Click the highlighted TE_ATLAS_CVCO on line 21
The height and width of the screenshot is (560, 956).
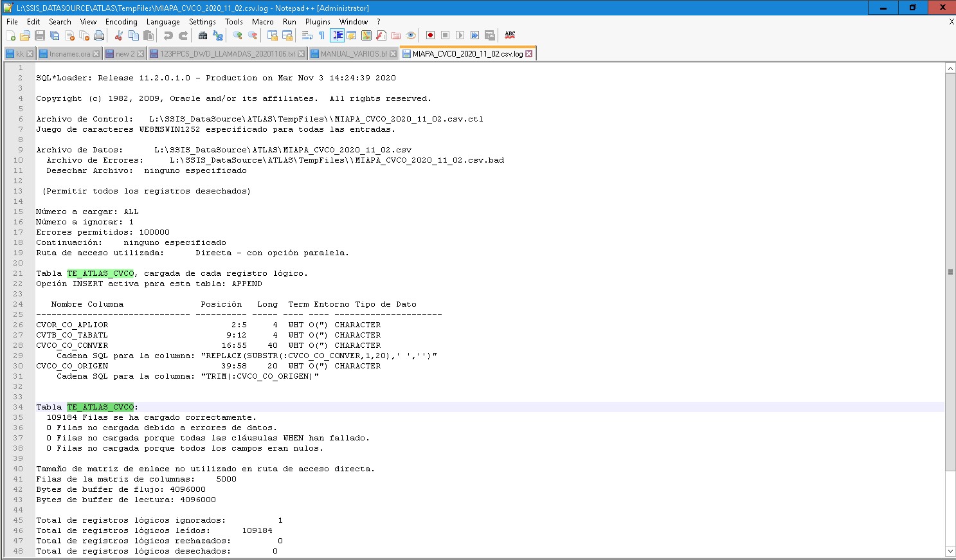[100, 273]
